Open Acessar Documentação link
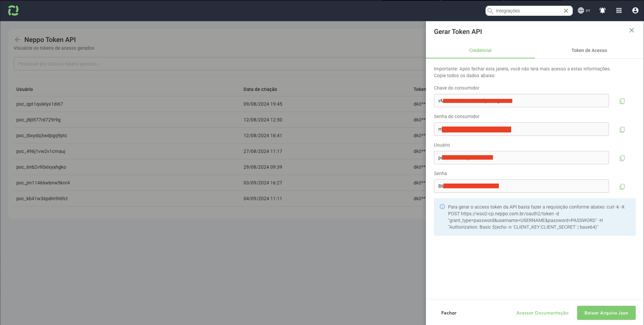Screen dimensions: 644x325 pyautogui.click(x=542, y=313)
